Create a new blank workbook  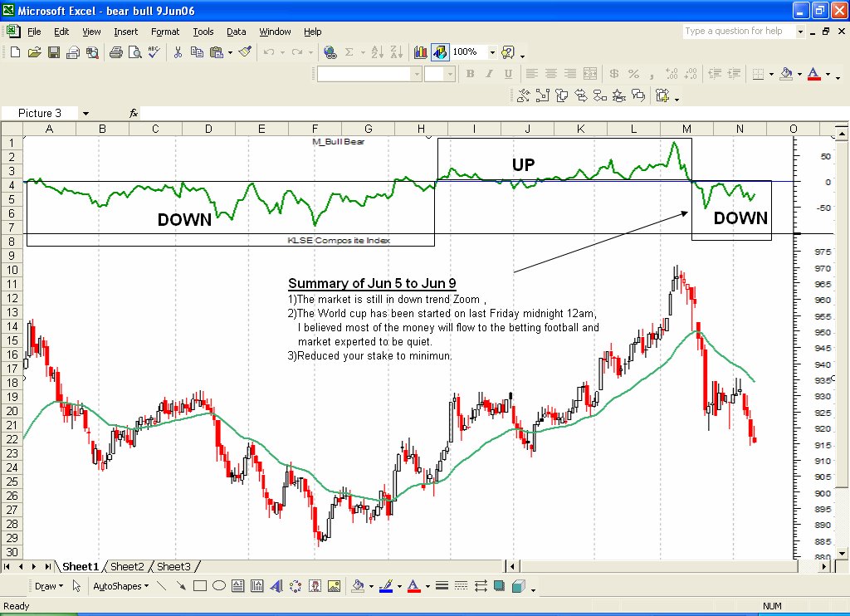click(x=15, y=52)
